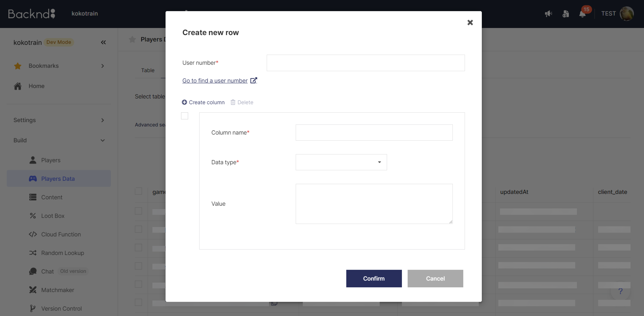
Task: Select Players Data in the sidebar
Action: 59,178
